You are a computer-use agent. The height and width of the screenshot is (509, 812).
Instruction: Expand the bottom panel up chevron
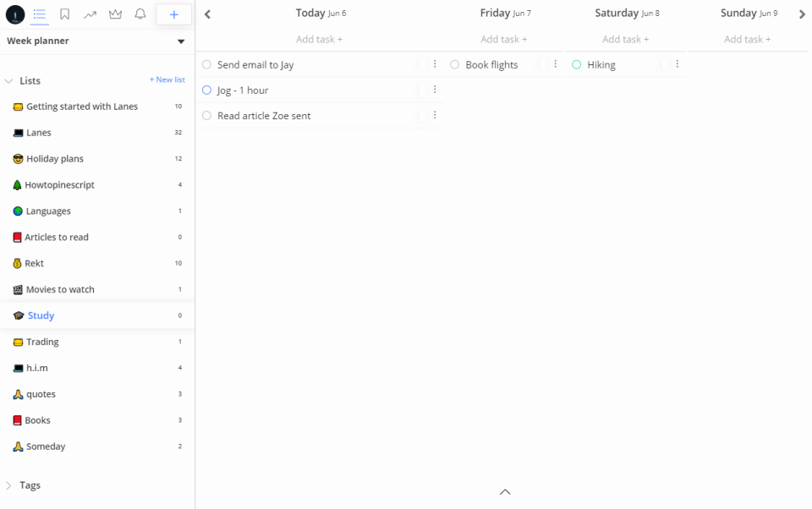pos(505,492)
